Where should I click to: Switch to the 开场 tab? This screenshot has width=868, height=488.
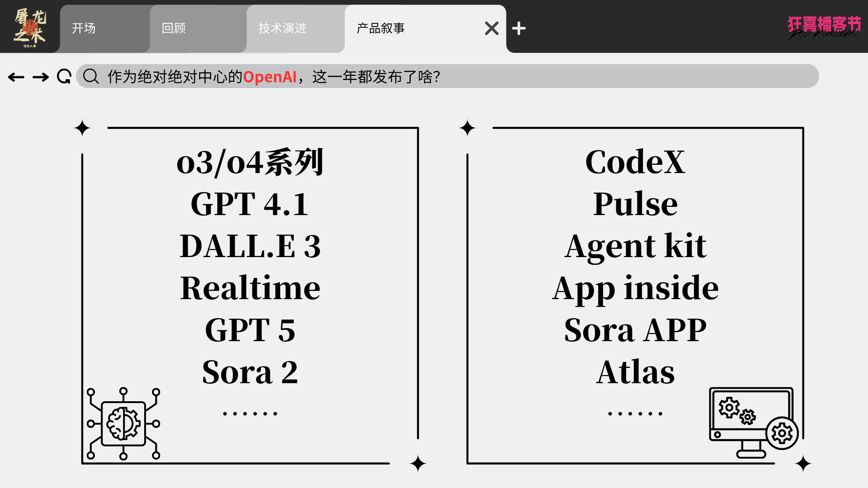[x=84, y=28]
